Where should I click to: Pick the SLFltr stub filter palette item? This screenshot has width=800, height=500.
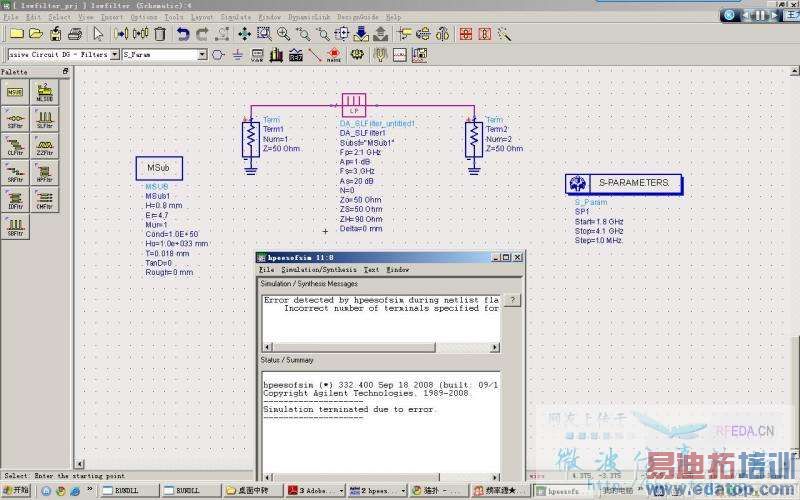(x=44, y=120)
